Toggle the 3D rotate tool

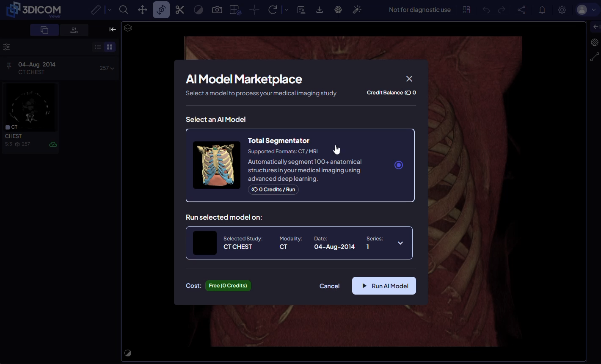click(161, 10)
